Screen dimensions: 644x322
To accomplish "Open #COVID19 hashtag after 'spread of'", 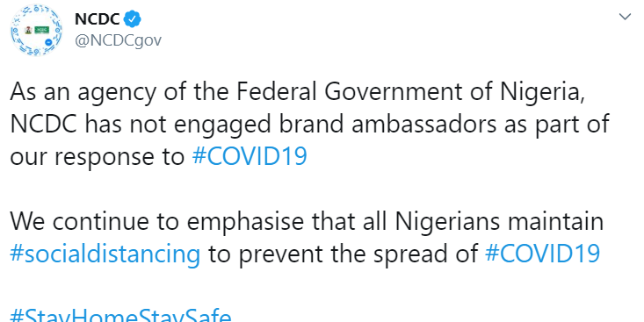I will [543, 253].
